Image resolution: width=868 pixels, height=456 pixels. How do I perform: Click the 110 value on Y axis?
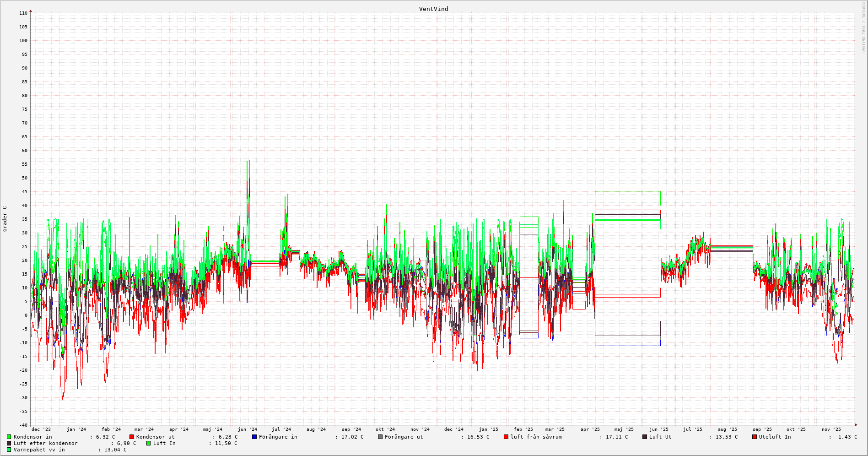[x=23, y=13]
